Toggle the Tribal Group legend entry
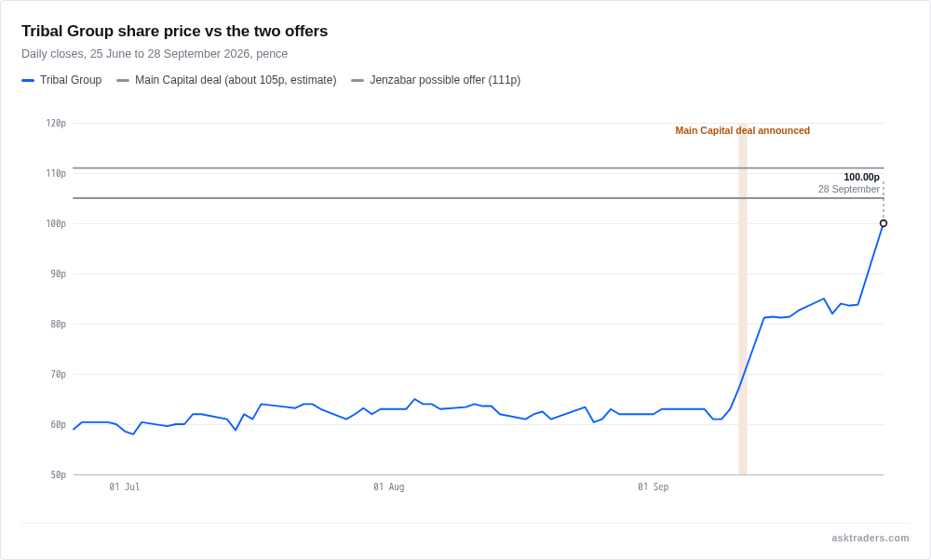Image resolution: width=931 pixels, height=560 pixels. click(x=61, y=80)
